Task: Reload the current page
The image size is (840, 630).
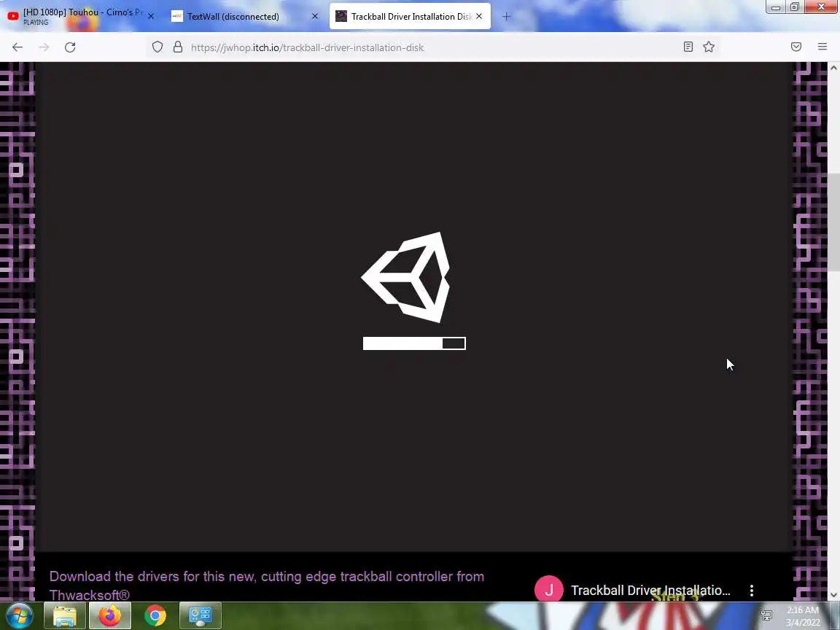Action: (70, 47)
